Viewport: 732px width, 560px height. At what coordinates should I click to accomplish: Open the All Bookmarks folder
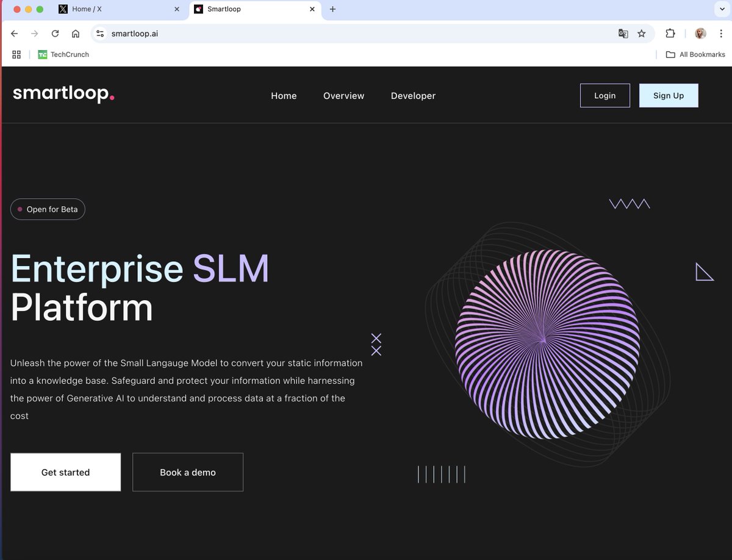pyautogui.click(x=695, y=54)
